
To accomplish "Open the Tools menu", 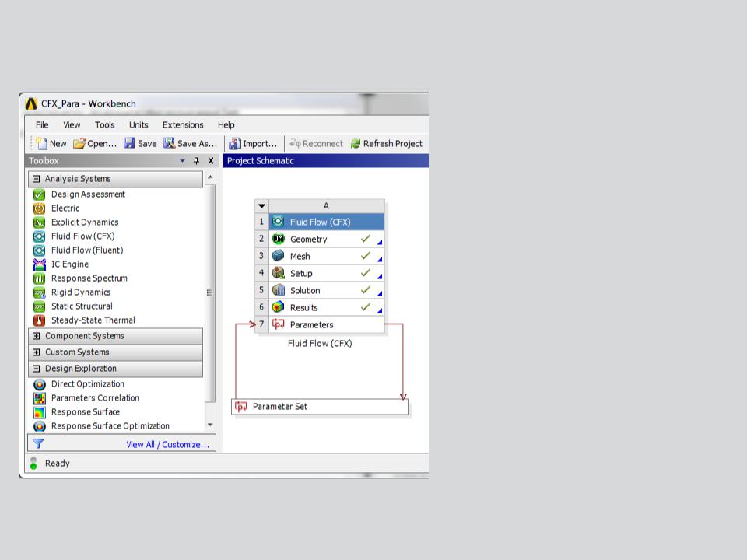I will [x=104, y=124].
